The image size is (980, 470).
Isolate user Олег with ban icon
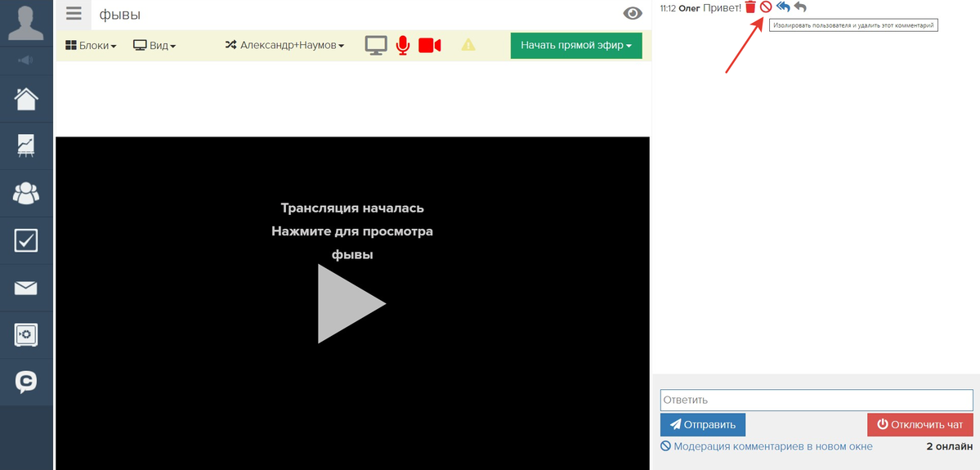(766, 7)
